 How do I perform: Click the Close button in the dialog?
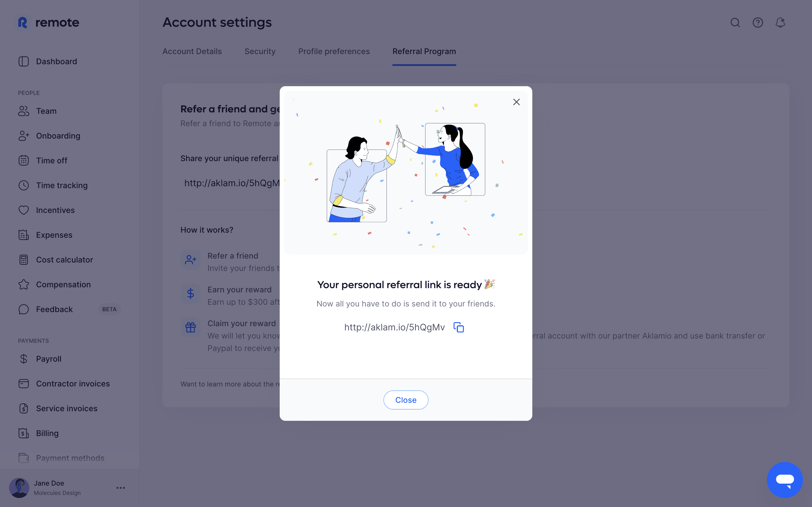click(406, 400)
